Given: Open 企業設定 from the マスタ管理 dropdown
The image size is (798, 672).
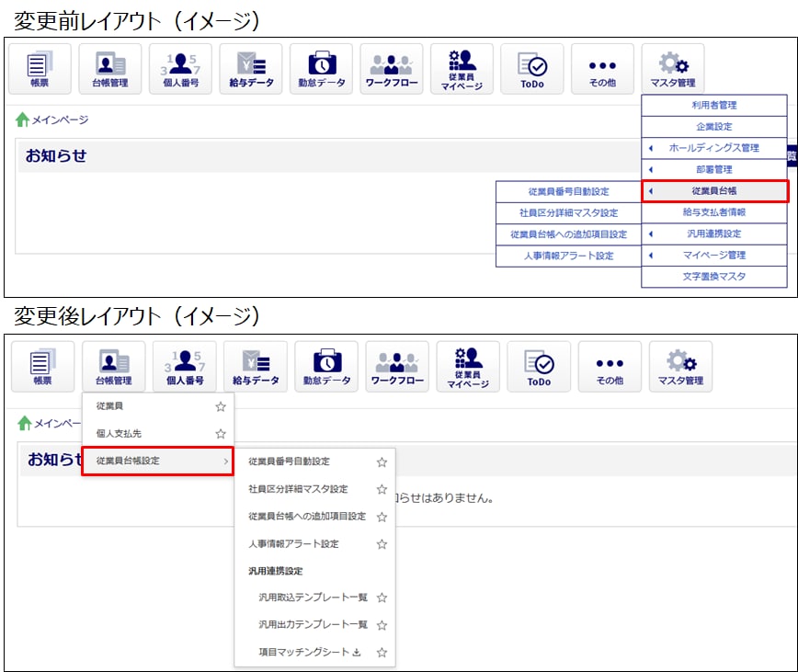Looking at the screenshot, I should tap(713, 127).
